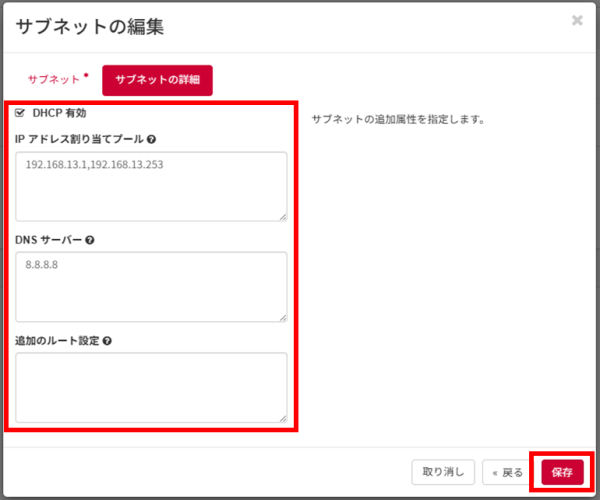Switch to the サブネット tab
Viewport: 600px width, 500px height.
[54, 79]
